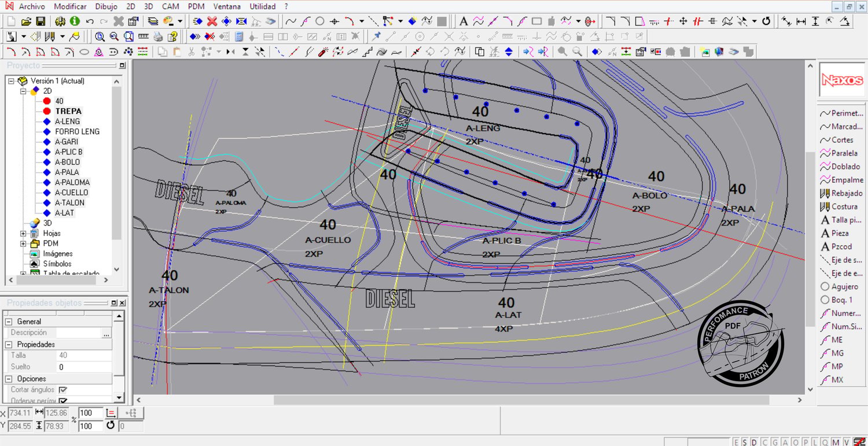Click the vertical distance measure icon

click(x=815, y=21)
